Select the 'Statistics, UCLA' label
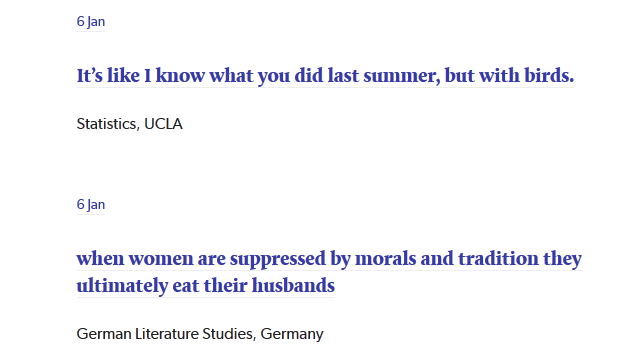The image size is (640, 360). pos(129,124)
